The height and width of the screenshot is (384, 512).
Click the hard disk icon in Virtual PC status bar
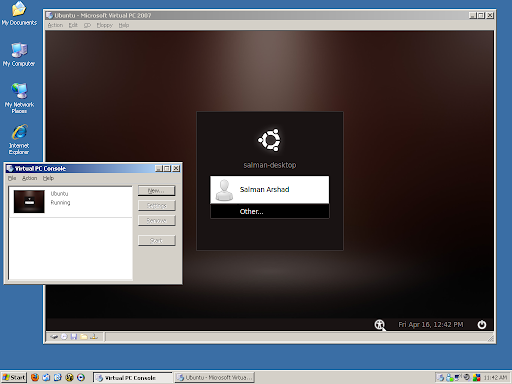click(x=54, y=337)
